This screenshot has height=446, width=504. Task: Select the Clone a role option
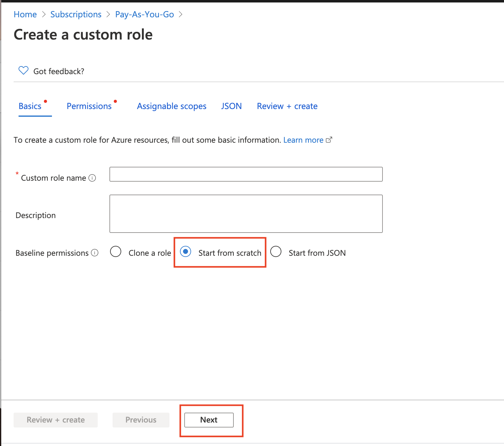pyautogui.click(x=116, y=252)
